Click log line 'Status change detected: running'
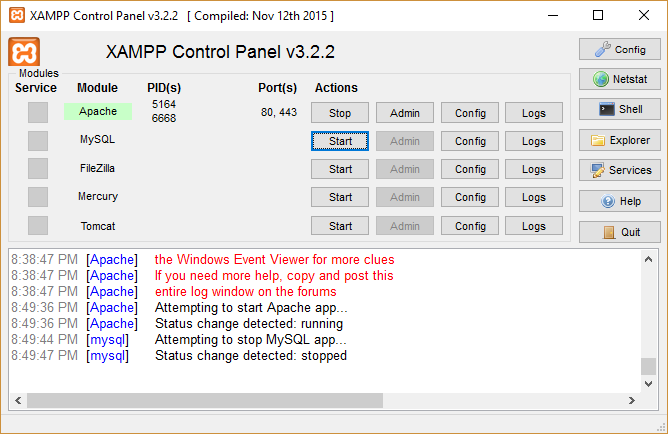The image size is (668, 434). [249, 324]
